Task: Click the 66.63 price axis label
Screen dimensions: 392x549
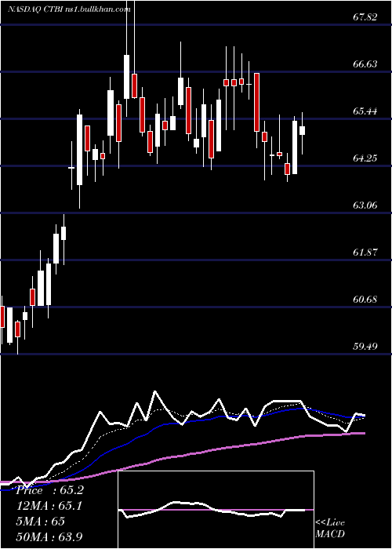Action: coord(365,64)
